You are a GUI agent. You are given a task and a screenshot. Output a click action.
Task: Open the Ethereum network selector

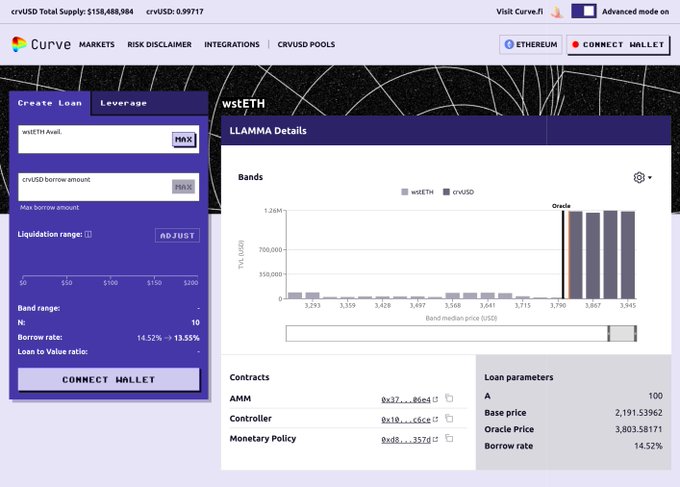531,44
